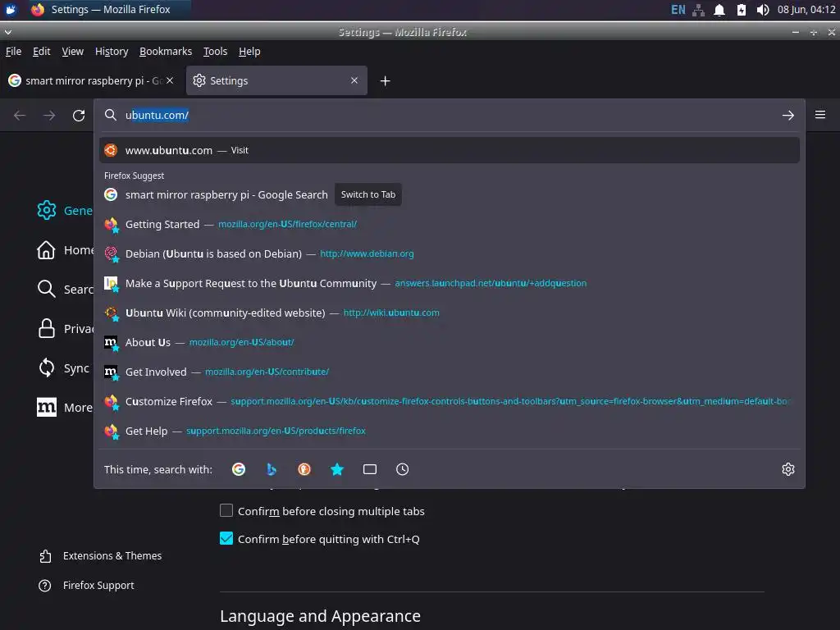
Task: Open Home settings panel icon
Action: (46, 249)
